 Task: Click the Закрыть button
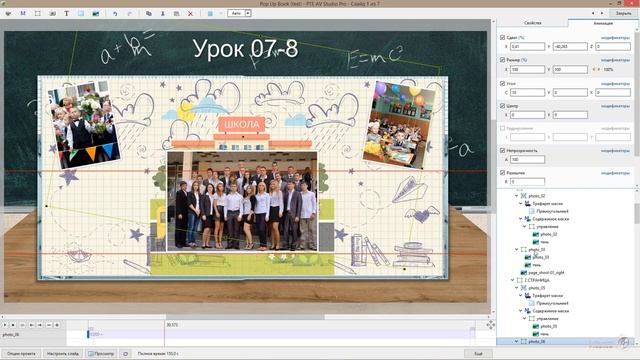point(623,13)
